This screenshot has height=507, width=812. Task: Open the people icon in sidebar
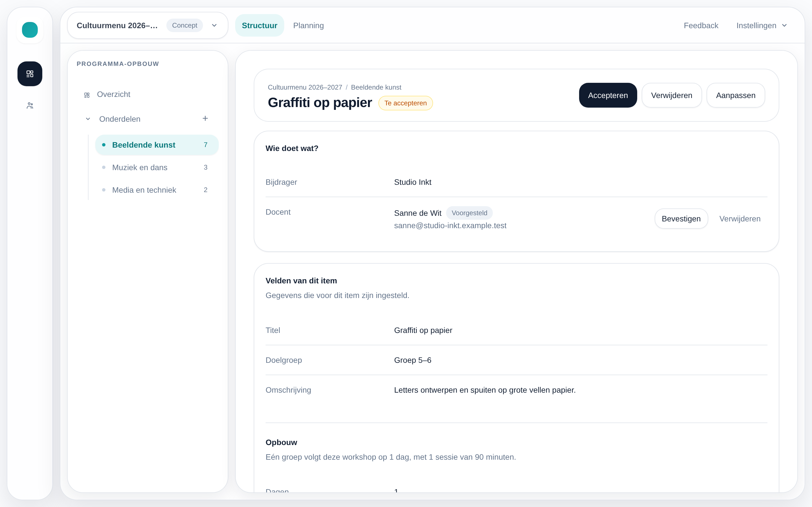(x=30, y=106)
